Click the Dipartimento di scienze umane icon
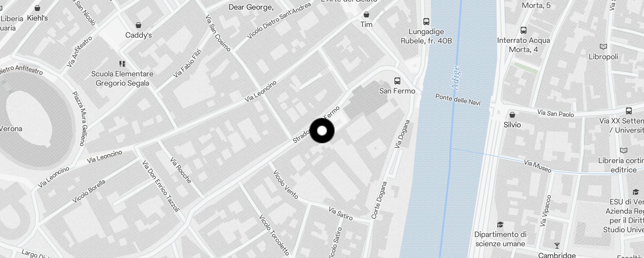Viewport: 644px width, 258px height. pos(500,224)
